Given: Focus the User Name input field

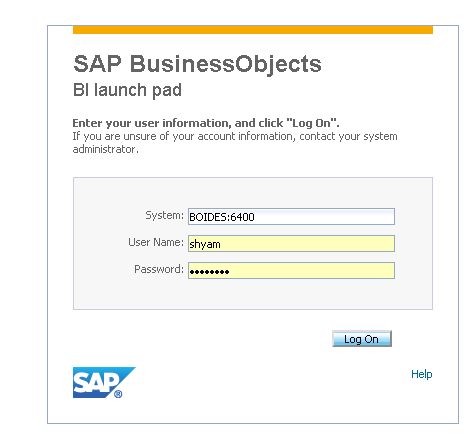Looking at the screenshot, I should pyautogui.click(x=291, y=243).
